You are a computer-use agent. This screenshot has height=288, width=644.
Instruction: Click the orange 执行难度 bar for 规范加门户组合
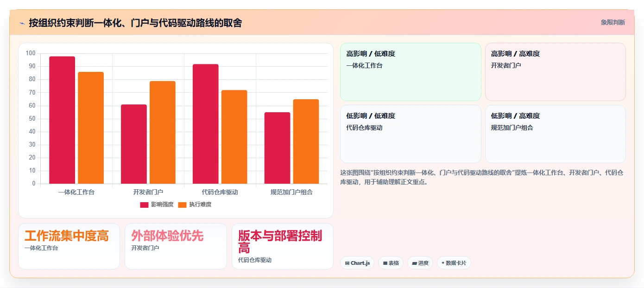click(x=306, y=141)
